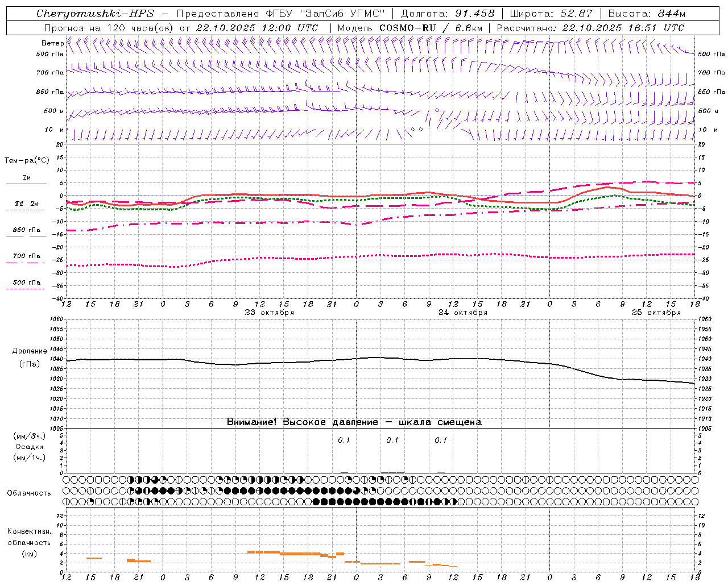Click the "Ветер" wind panel label
The image size is (728, 582).
[52, 43]
